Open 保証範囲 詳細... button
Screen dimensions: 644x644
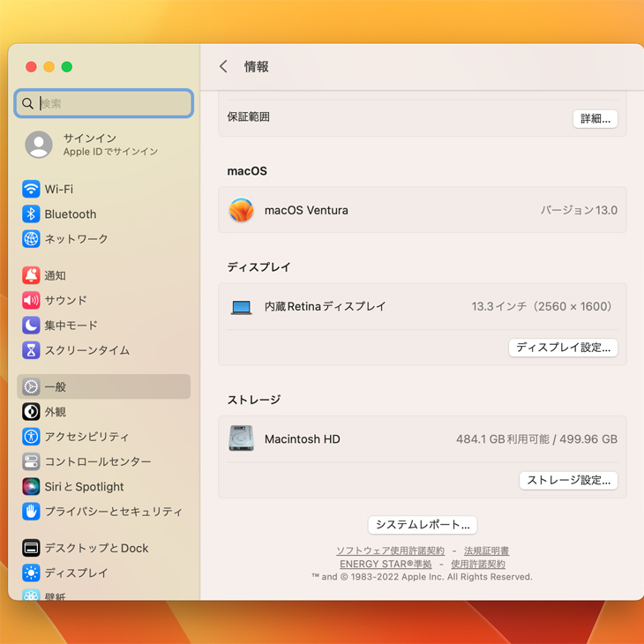(595, 119)
